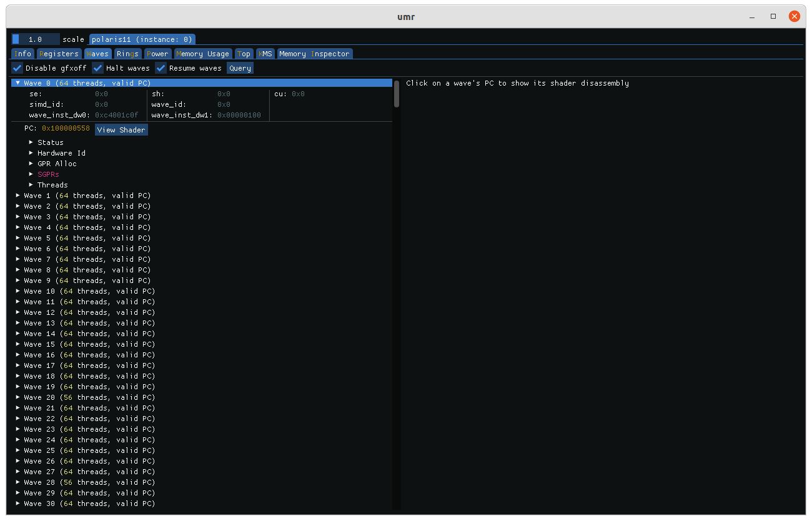Toggle the Resume waves checkbox
This screenshot has width=812, height=521.
click(x=161, y=68)
